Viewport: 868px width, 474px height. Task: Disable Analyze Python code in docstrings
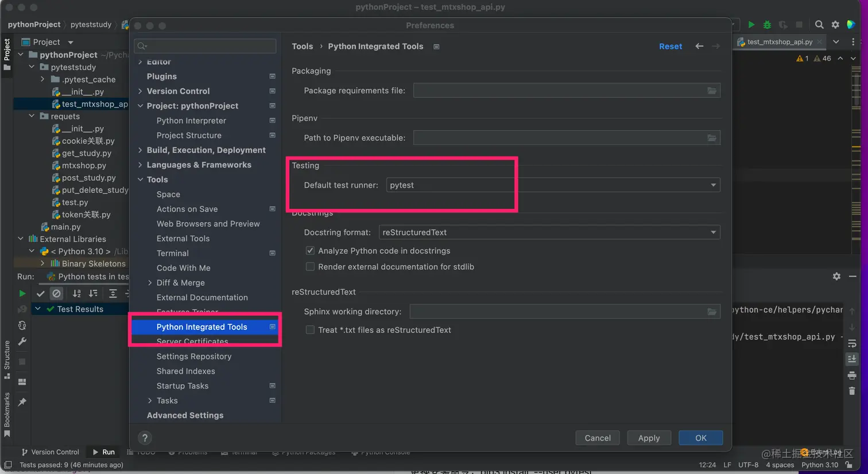click(310, 251)
